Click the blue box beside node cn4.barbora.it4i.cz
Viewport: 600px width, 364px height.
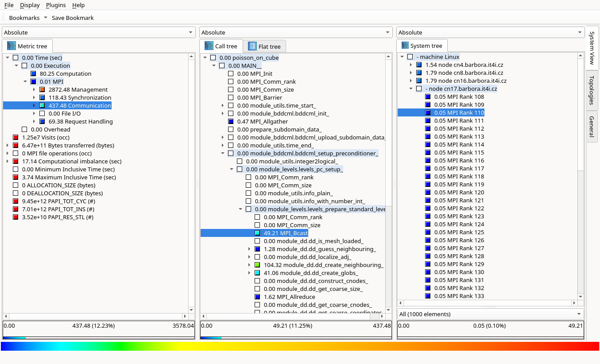(419, 65)
